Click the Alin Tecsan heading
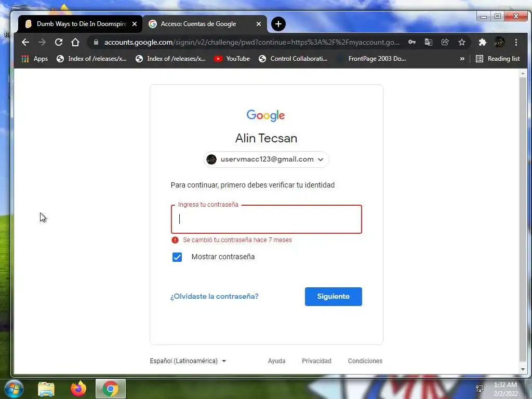Image resolution: width=532 pixels, height=399 pixels. tap(267, 138)
